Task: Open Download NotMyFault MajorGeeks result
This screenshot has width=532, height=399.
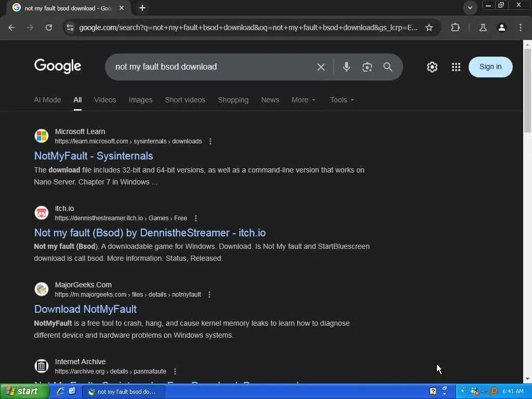Action: 86,309
